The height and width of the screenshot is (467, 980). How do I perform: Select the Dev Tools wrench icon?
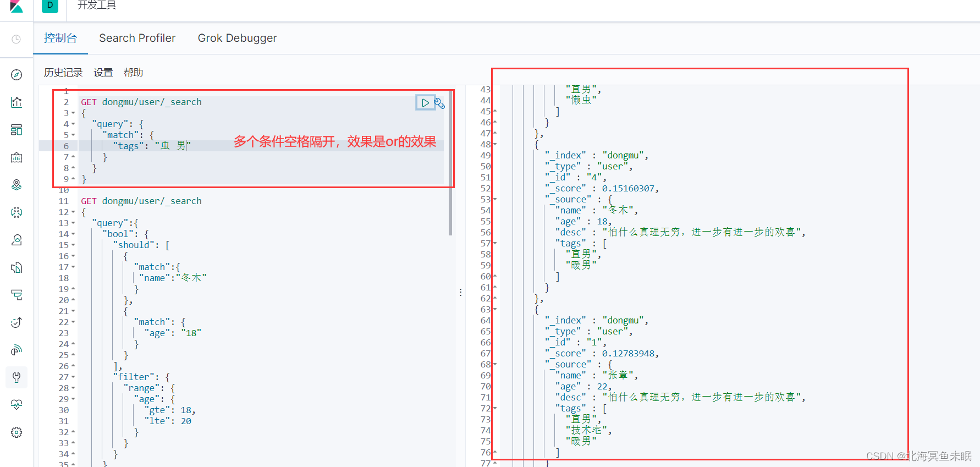(16, 377)
